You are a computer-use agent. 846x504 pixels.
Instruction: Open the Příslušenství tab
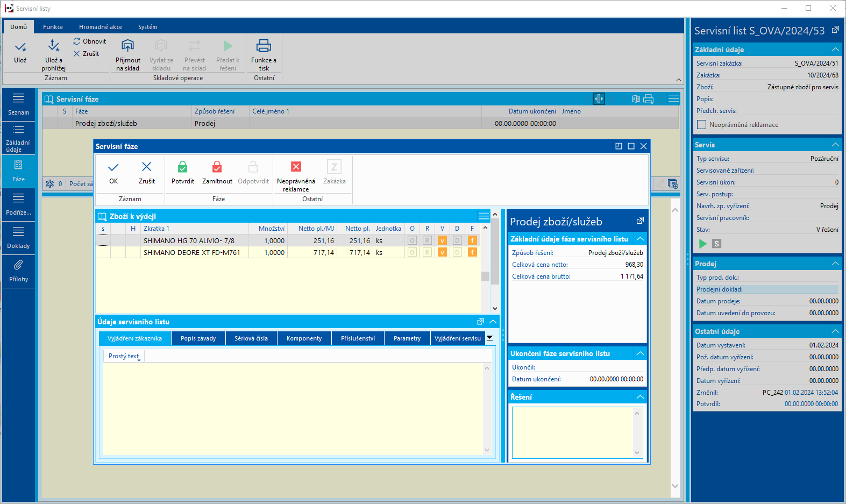(x=358, y=338)
